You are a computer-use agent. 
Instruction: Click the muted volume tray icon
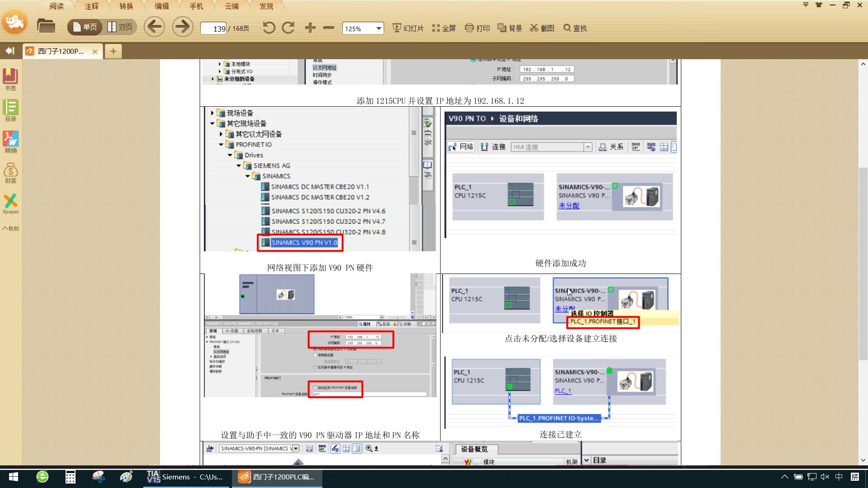[825, 477]
